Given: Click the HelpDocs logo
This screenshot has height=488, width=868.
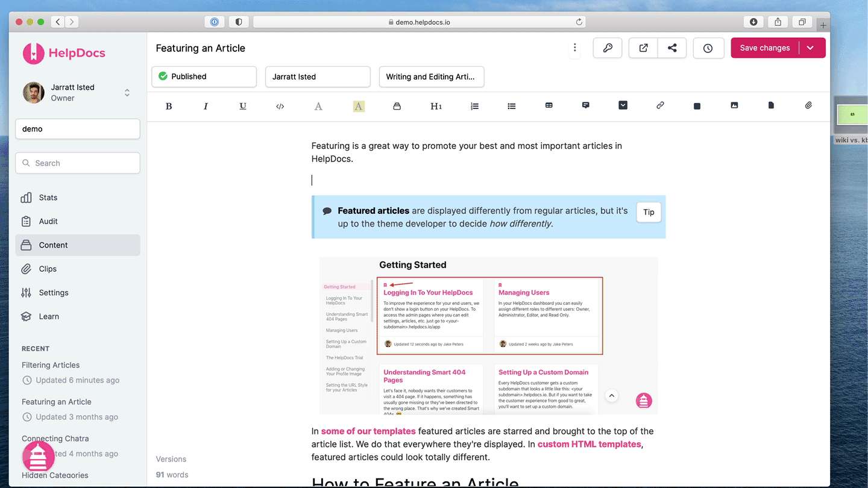Looking at the screenshot, I should [64, 53].
